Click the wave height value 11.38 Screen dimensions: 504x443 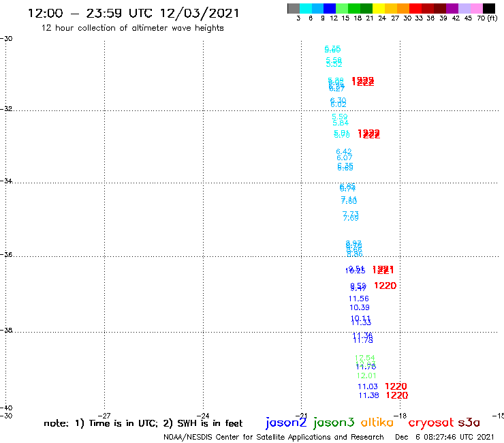tap(369, 395)
